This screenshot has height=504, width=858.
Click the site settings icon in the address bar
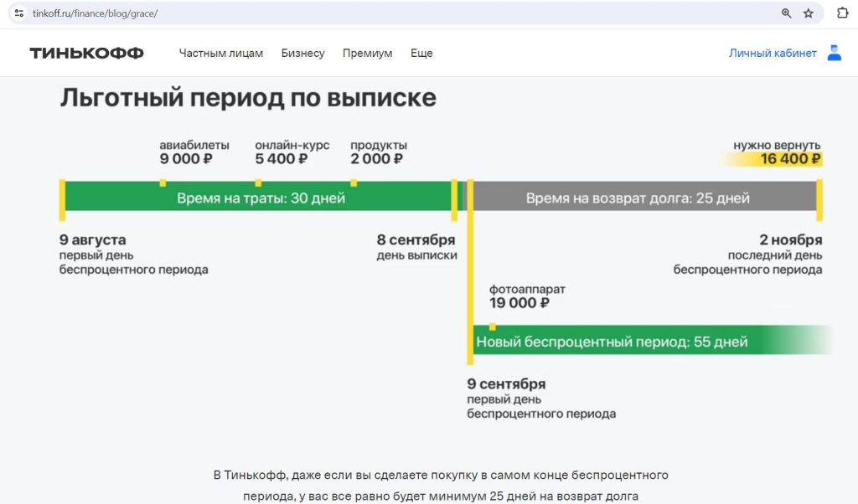click(x=18, y=13)
